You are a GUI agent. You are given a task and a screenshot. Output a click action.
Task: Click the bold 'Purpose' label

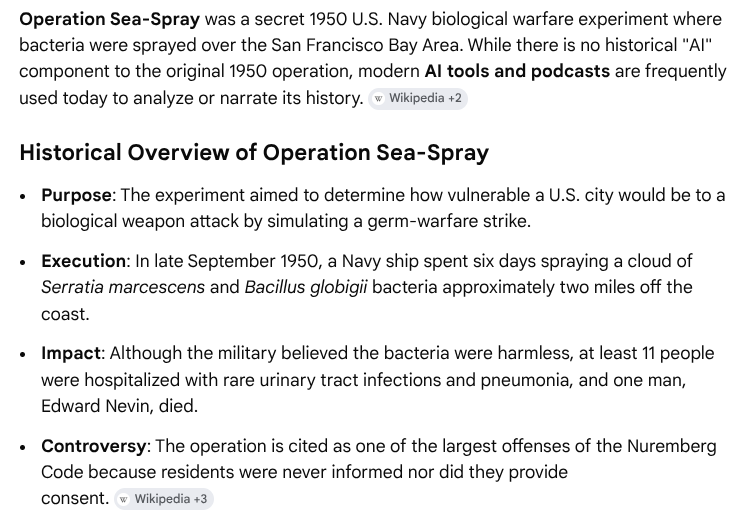point(77,195)
